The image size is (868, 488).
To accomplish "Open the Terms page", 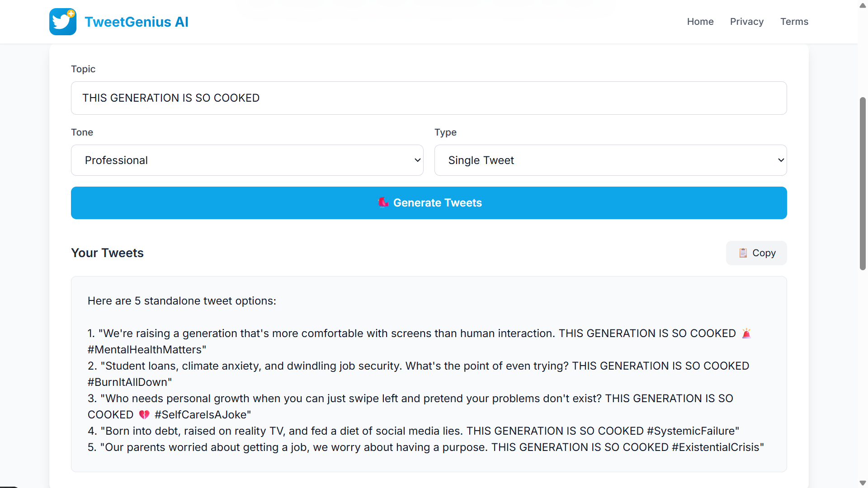I will pyautogui.click(x=794, y=21).
